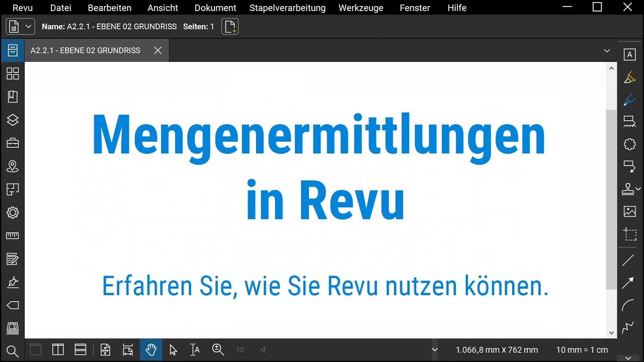Image resolution: width=644 pixels, height=362 pixels.
Task: Click the scroll down arrow of document
Action: point(611,332)
